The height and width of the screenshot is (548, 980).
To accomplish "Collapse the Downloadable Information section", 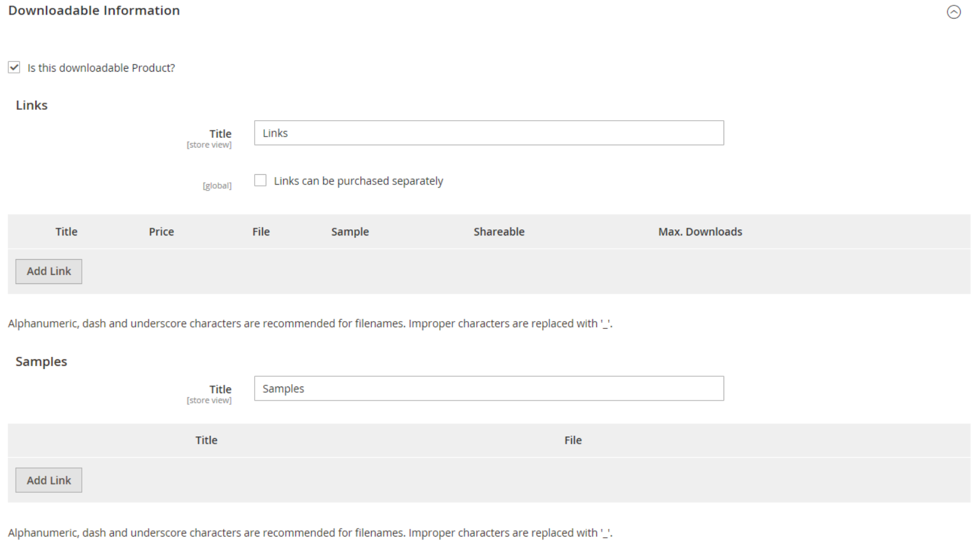I will click(953, 12).
